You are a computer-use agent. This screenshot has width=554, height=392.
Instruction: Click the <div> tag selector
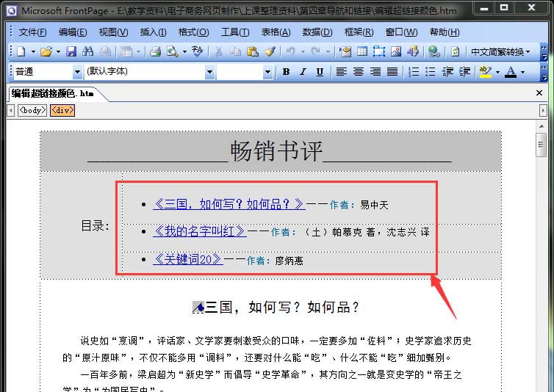click(62, 111)
